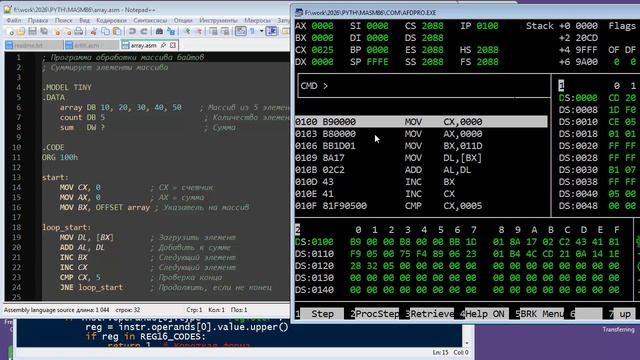Click line 24 JNE loop_start

point(91,287)
